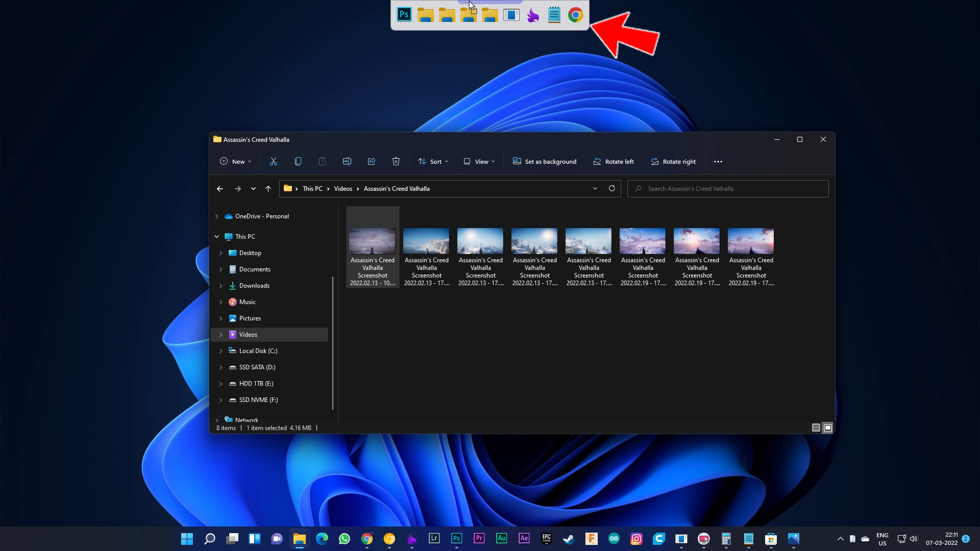Open Chrome from the floating dock

tap(576, 15)
